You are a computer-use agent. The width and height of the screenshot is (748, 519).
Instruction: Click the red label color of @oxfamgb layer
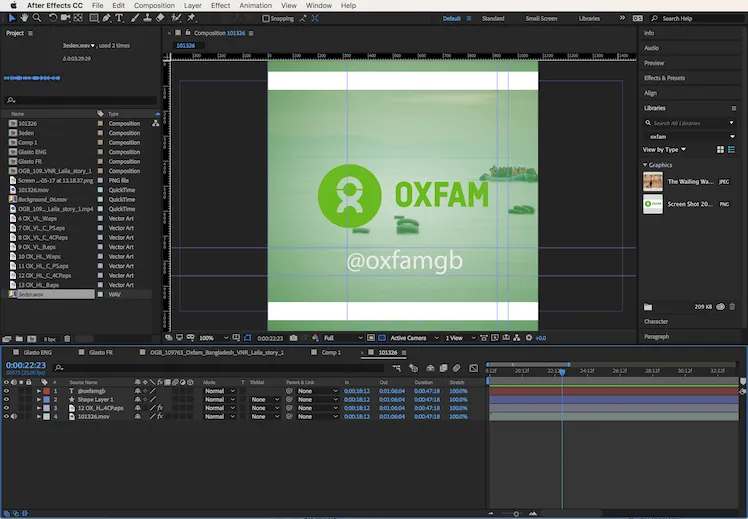pos(47,391)
